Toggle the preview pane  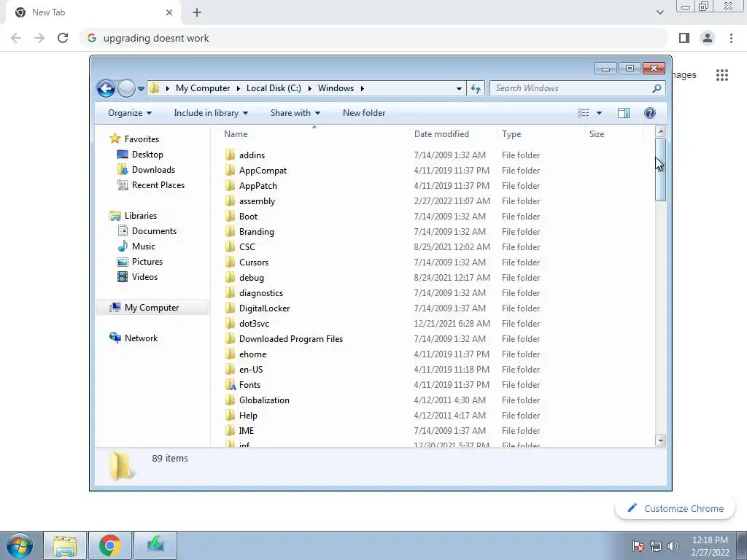624,113
